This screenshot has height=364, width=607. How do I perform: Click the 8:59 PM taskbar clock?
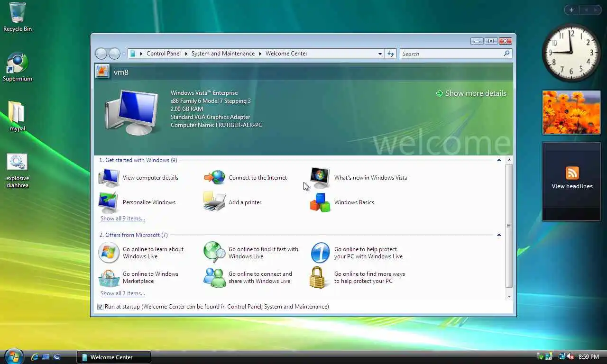[x=589, y=357]
